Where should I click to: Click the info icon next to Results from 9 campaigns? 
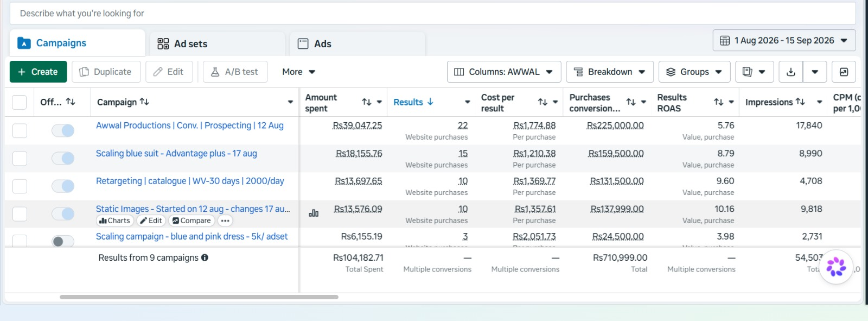coord(205,257)
